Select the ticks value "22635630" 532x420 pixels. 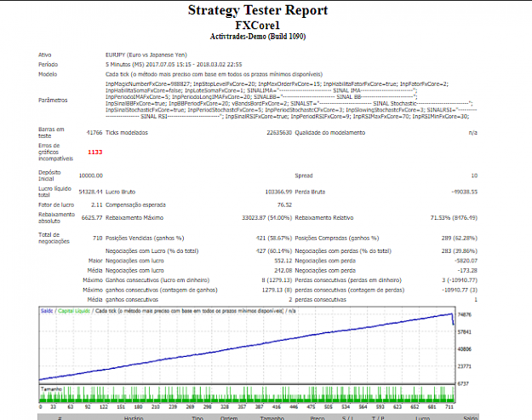pyautogui.click(x=279, y=133)
